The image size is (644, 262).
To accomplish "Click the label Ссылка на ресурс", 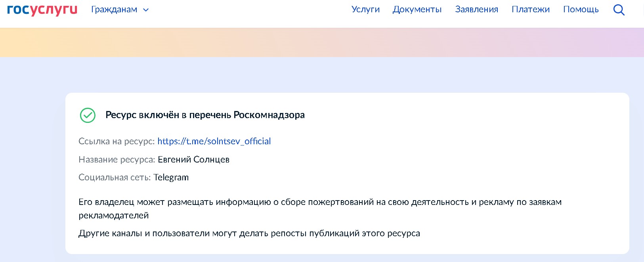I will (x=117, y=141).
